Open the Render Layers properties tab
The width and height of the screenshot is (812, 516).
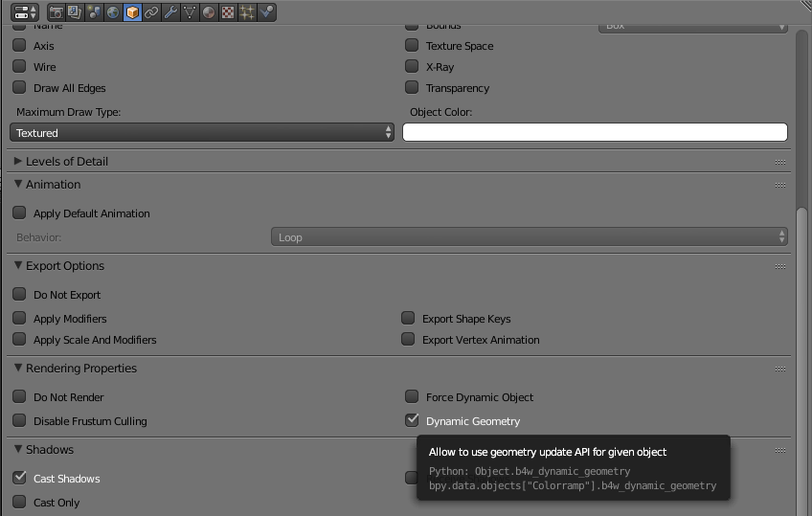[76, 12]
